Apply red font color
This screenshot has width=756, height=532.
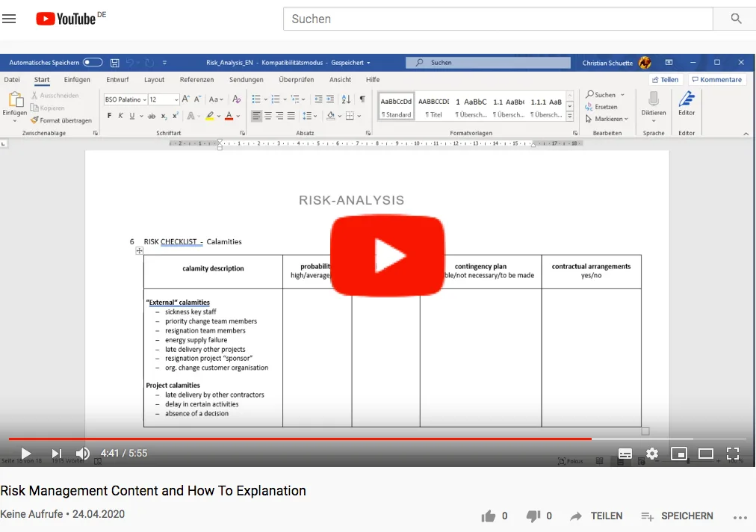(x=229, y=116)
